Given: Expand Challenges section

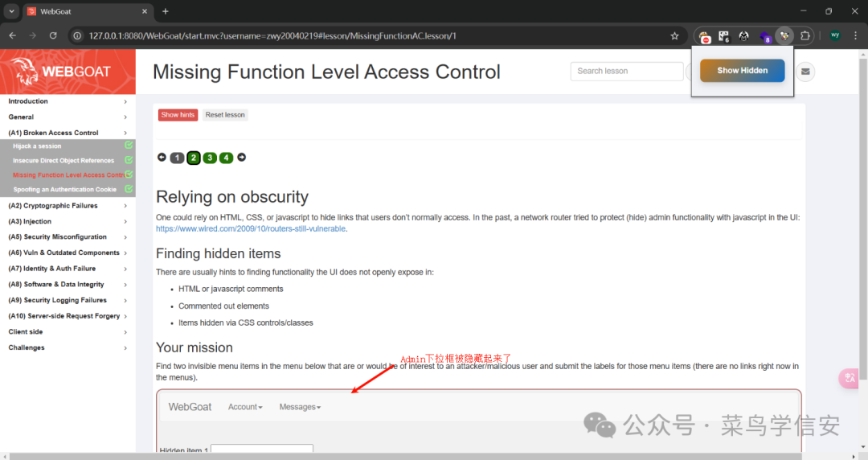Looking at the screenshot, I should [x=68, y=347].
